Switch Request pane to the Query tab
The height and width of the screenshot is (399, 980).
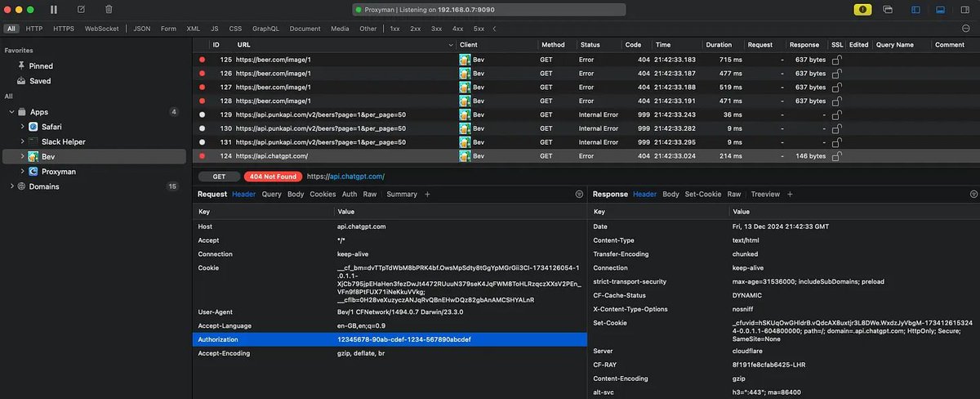point(271,195)
